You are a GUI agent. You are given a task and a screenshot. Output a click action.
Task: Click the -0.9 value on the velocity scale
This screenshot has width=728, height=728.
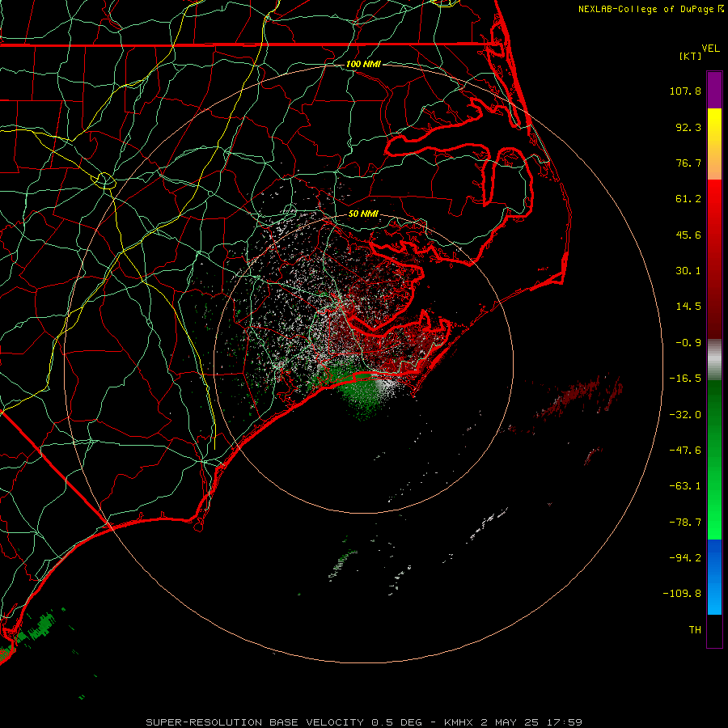[688, 343]
